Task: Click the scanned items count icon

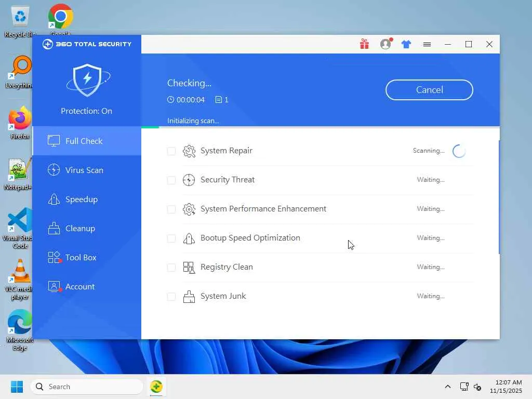Action: click(x=219, y=99)
